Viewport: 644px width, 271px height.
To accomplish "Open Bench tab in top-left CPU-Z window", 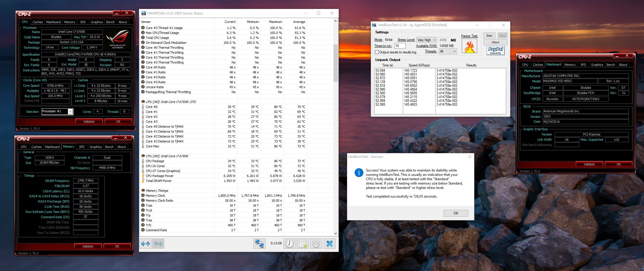I will (x=110, y=22).
